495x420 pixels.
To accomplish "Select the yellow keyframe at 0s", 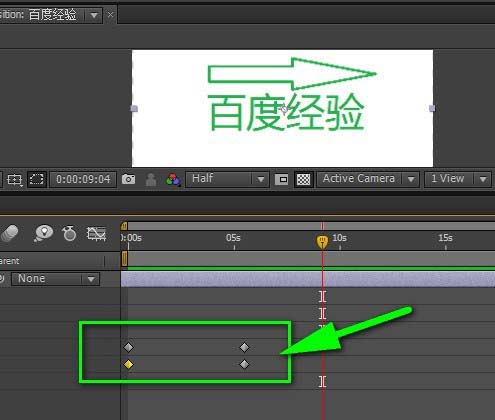I will [128, 364].
